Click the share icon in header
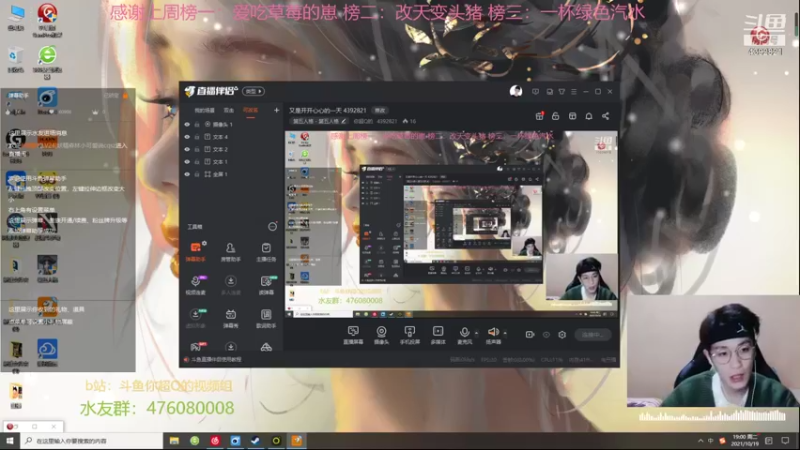 606,116
